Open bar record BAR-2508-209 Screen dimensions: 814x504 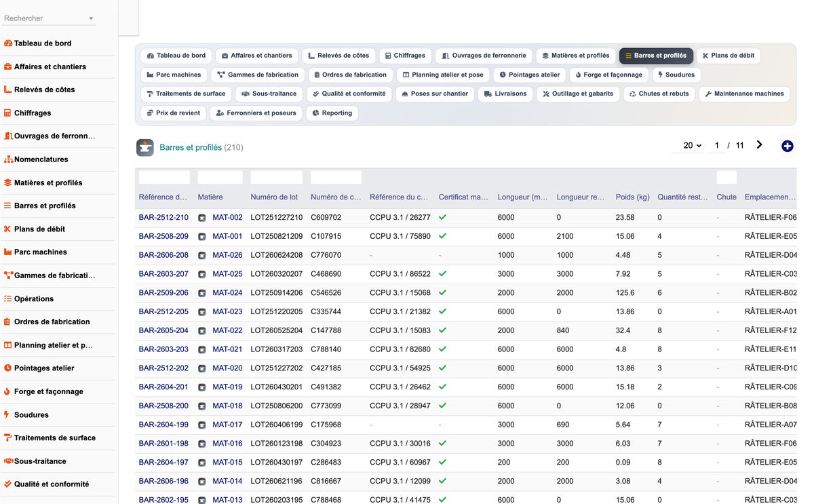[x=163, y=236]
